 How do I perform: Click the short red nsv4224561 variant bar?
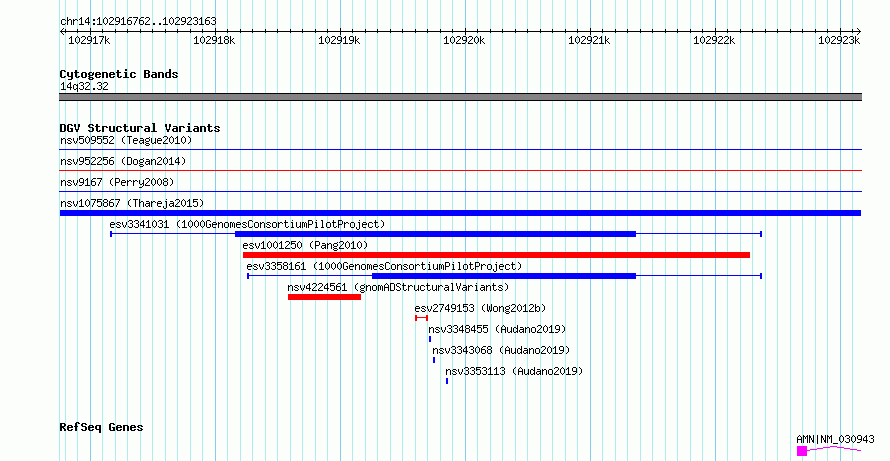click(324, 297)
